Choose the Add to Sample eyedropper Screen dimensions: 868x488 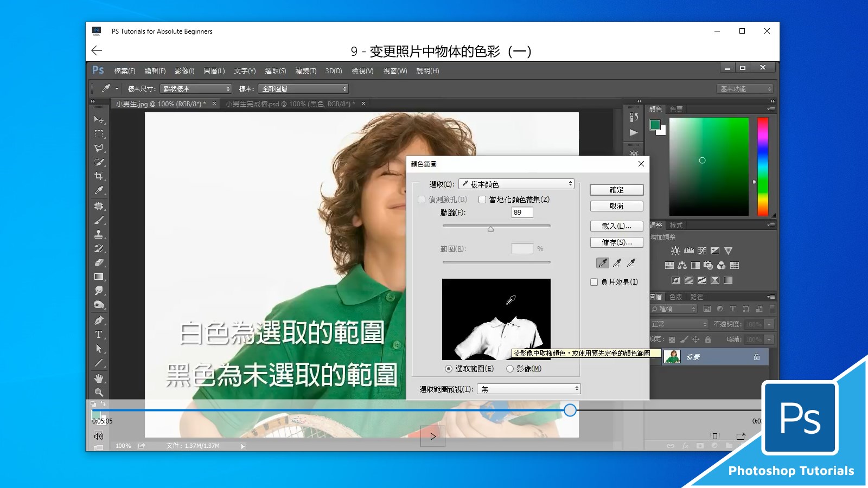click(x=617, y=263)
